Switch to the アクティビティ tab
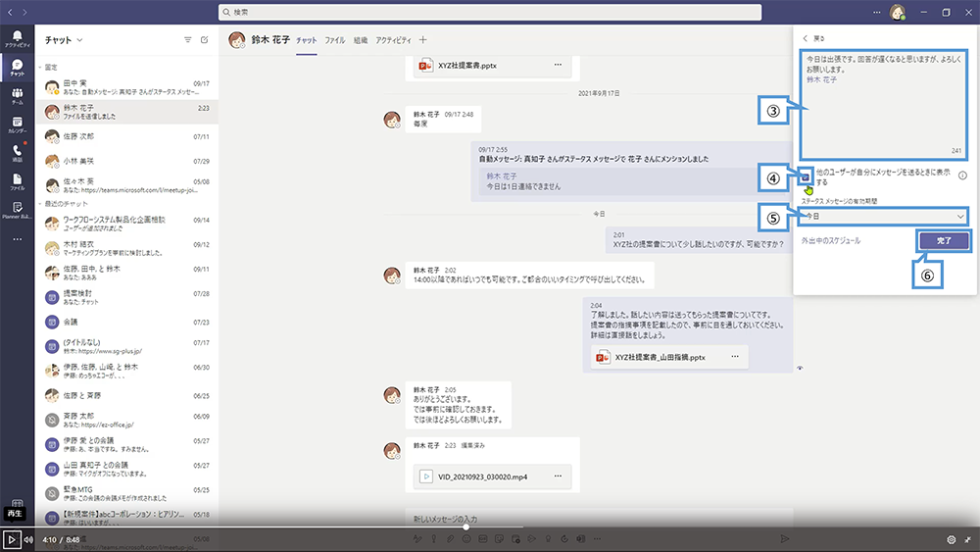 pyautogui.click(x=393, y=40)
